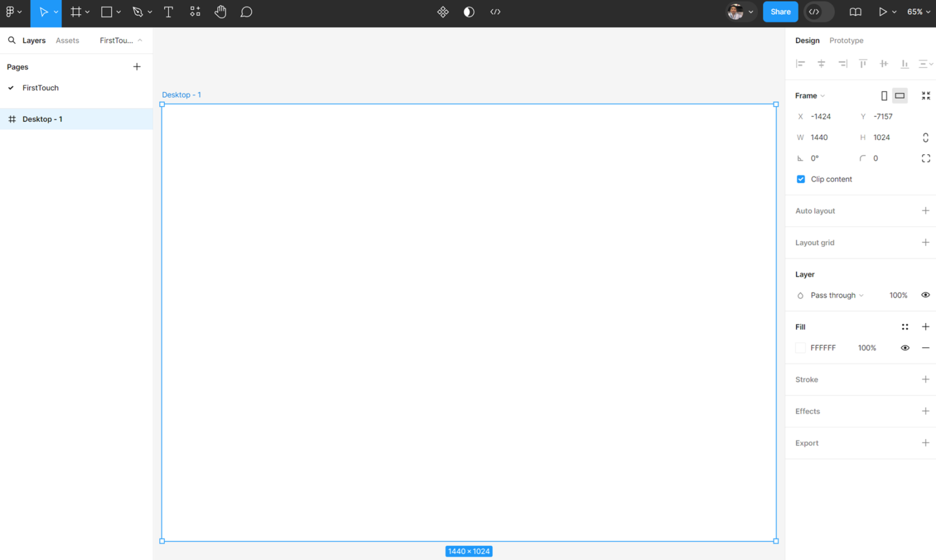Click the white fill color swatch

click(800, 347)
